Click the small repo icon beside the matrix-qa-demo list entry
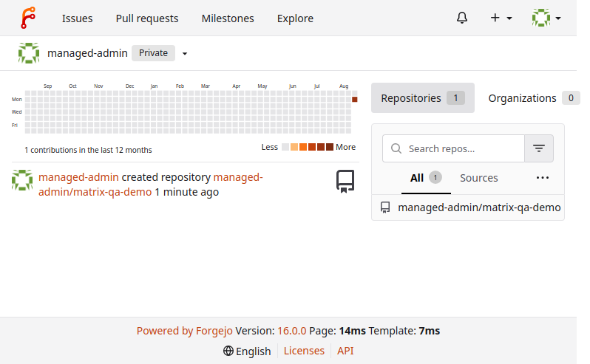The image size is (590, 364). click(385, 207)
